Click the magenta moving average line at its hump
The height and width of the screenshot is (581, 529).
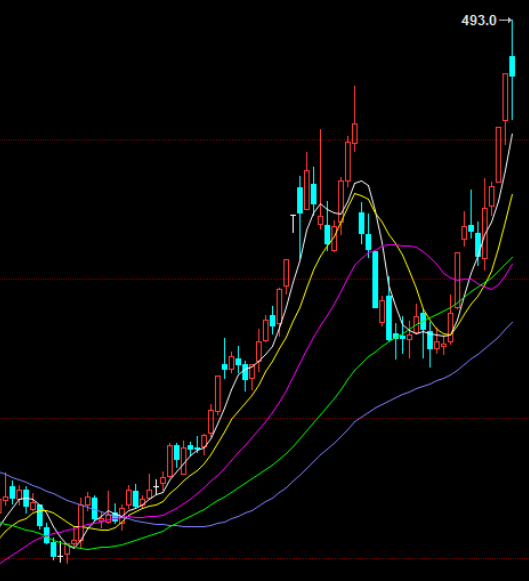point(396,245)
